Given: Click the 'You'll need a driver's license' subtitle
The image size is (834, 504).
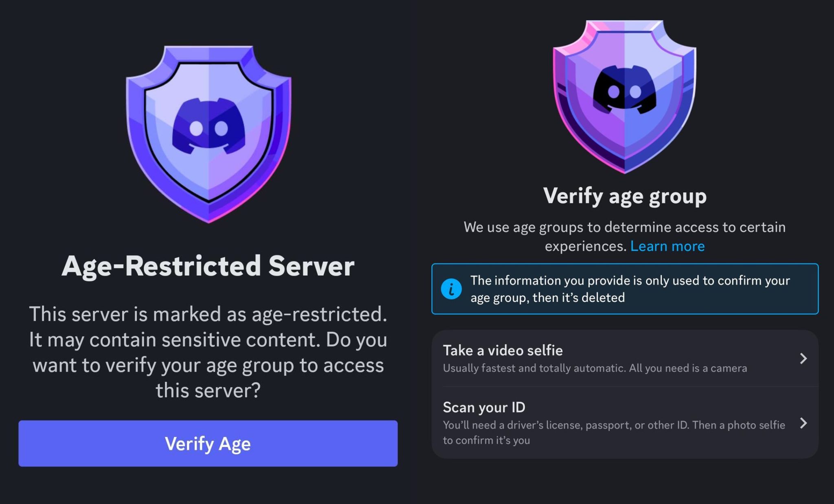Looking at the screenshot, I should coord(614,425).
